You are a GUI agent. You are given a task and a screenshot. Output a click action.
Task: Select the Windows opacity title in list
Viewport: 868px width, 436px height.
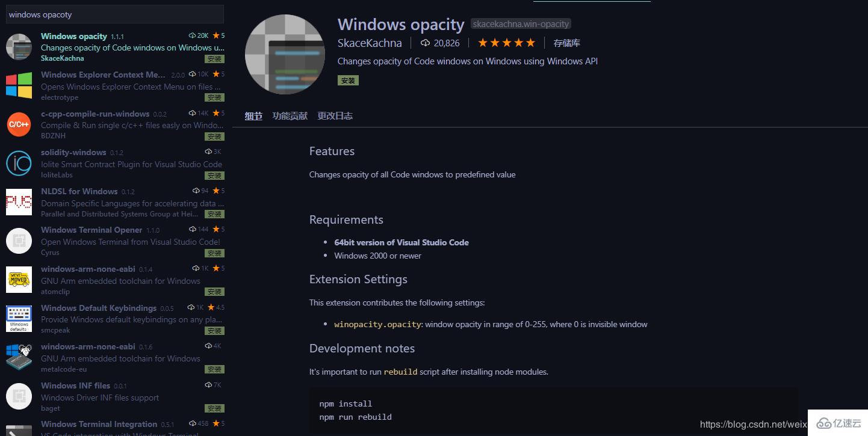[74, 36]
